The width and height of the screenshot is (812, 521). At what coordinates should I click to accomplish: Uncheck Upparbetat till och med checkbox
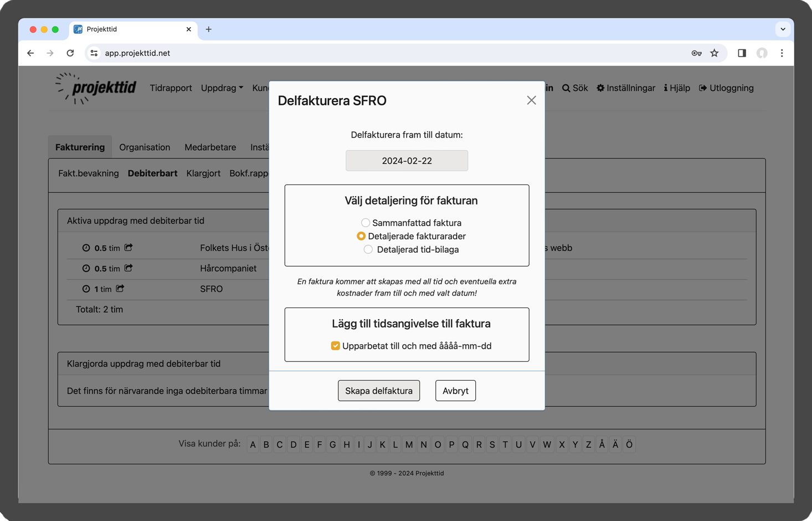click(336, 346)
